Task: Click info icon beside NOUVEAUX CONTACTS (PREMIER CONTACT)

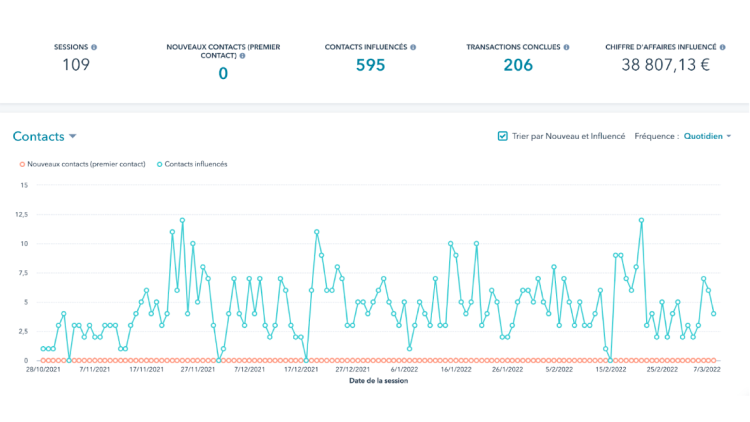Action: coord(242,56)
